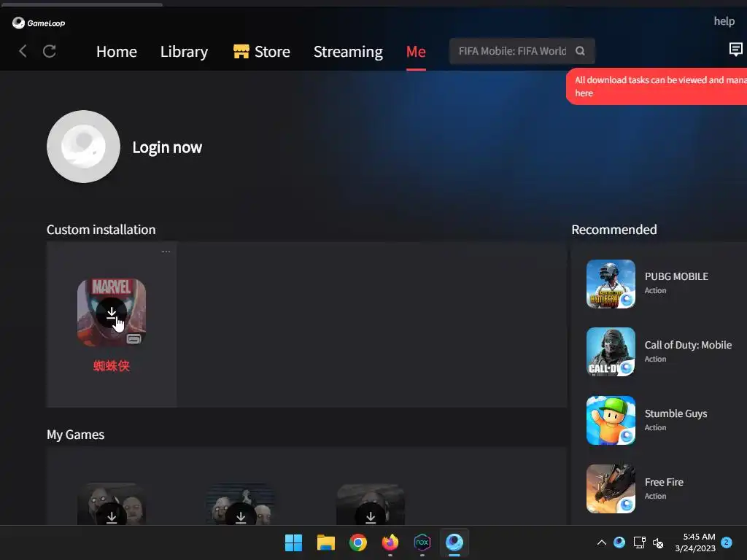747x560 pixels.
Task: Click the FIFA Mobile search field
Action: pos(522,51)
